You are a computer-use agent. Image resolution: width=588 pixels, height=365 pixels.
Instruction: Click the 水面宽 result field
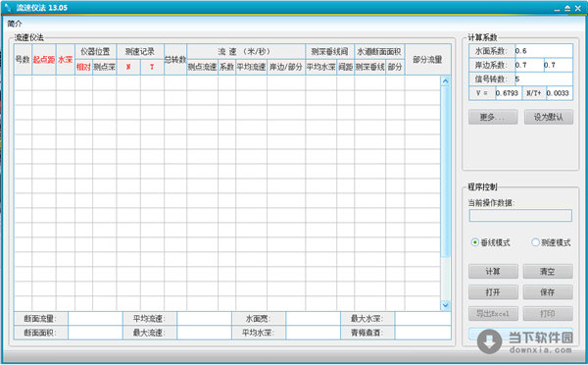pos(314,319)
